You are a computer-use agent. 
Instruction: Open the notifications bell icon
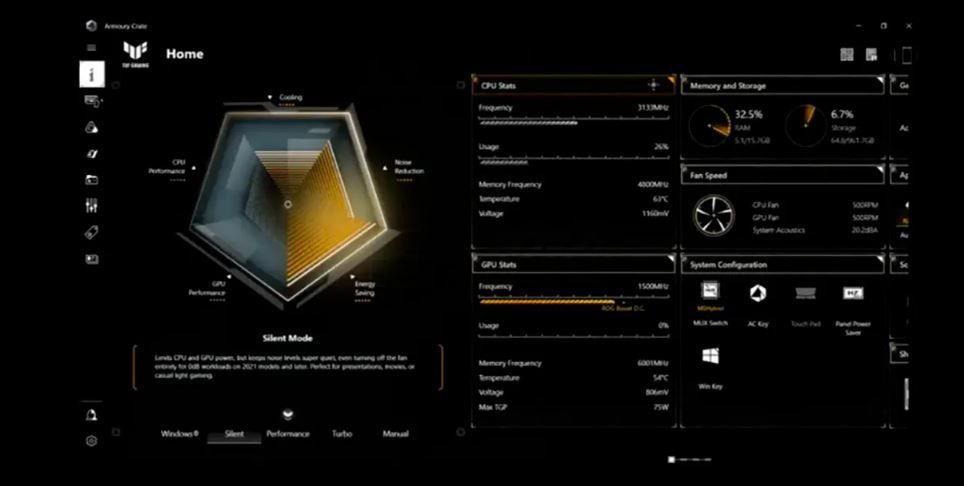[92, 415]
